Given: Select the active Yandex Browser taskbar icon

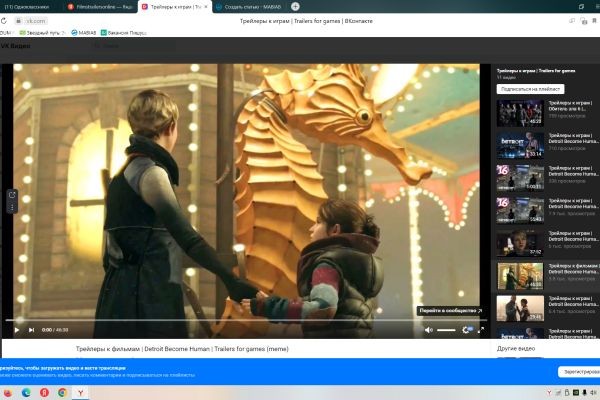Looking at the screenshot, I should point(81,393).
